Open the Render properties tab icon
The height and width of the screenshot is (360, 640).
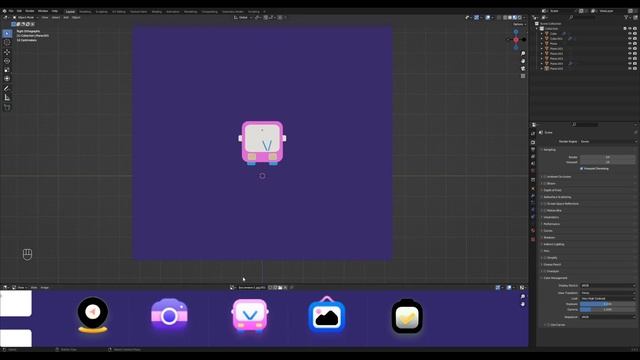pyautogui.click(x=533, y=142)
